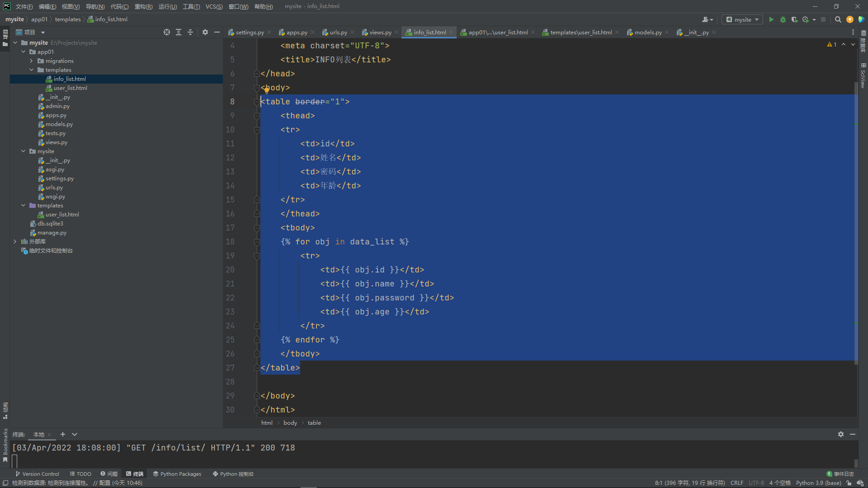The image size is (868, 488).
Task: Open the Python 控制台 tool window
Action: pyautogui.click(x=233, y=474)
